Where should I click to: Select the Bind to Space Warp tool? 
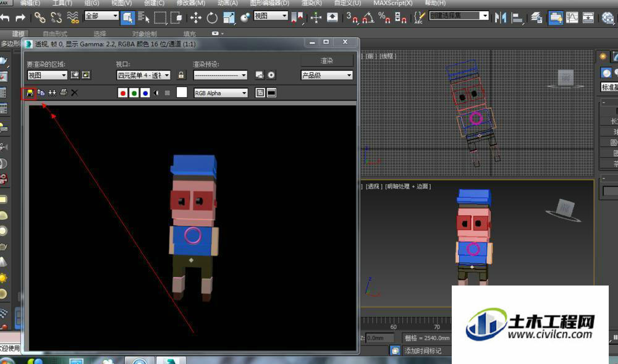click(x=73, y=17)
